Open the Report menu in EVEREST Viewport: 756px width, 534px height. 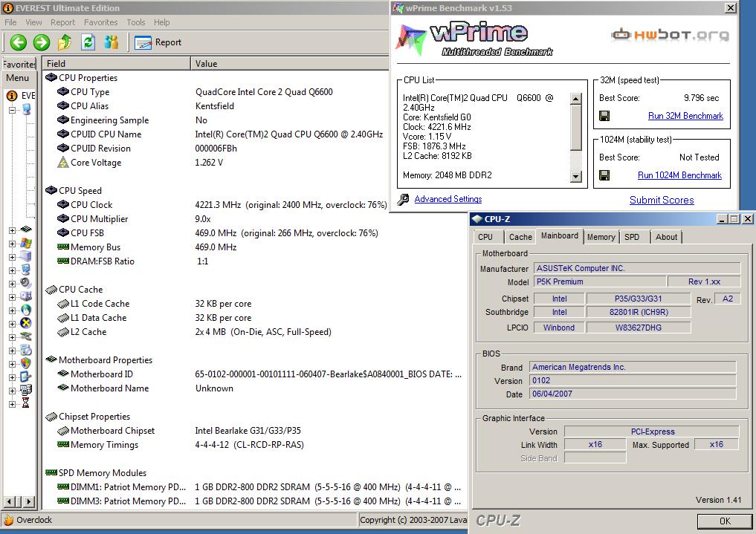(x=62, y=22)
